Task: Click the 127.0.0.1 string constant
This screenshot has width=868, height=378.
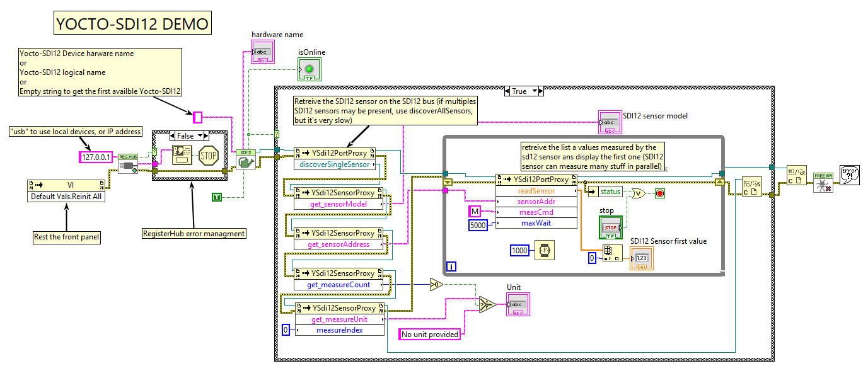Action: (x=96, y=157)
